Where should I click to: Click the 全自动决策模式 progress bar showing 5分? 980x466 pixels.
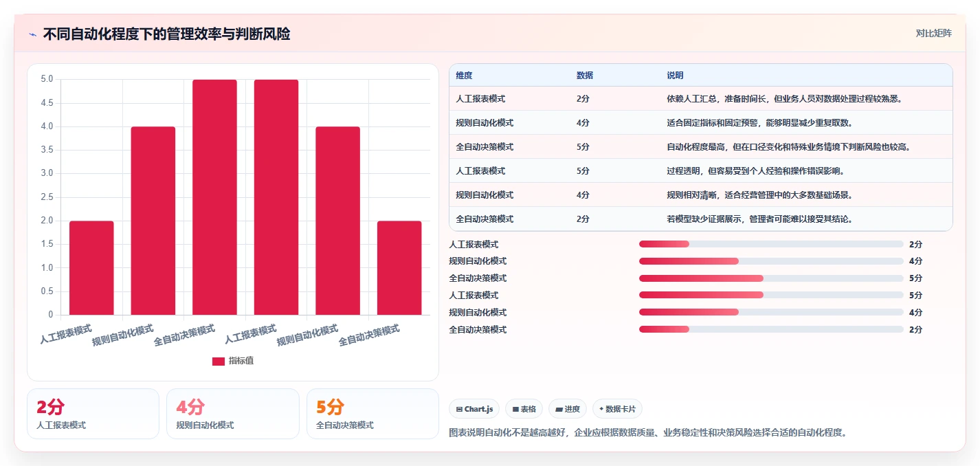click(771, 278)
